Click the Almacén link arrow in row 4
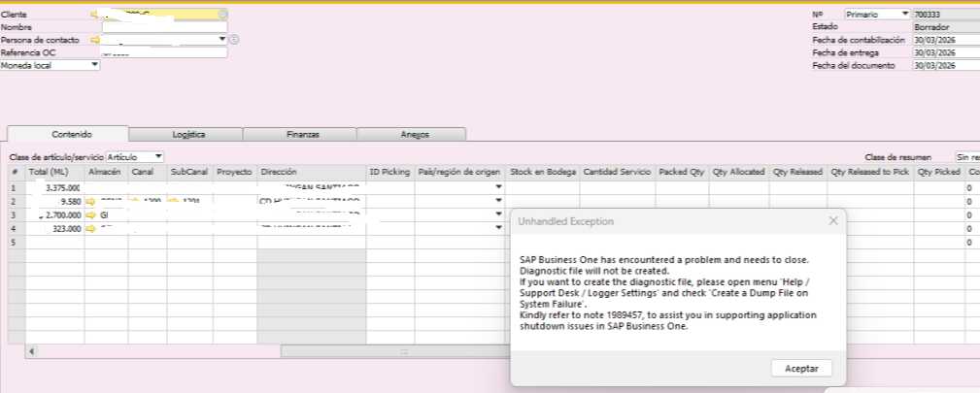 pyautogui.click(x=91, y=228)
